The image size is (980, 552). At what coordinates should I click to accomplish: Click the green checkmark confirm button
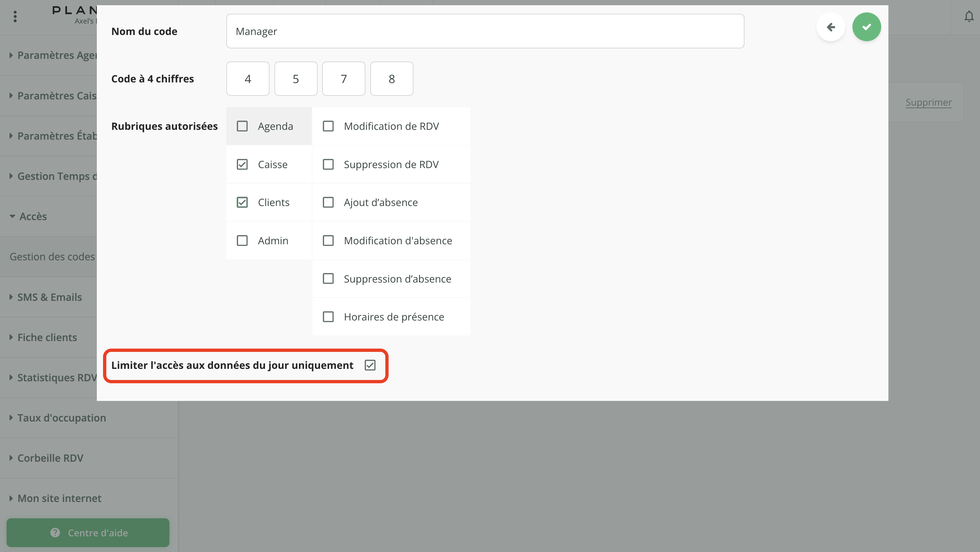click(x=866, y=27)
